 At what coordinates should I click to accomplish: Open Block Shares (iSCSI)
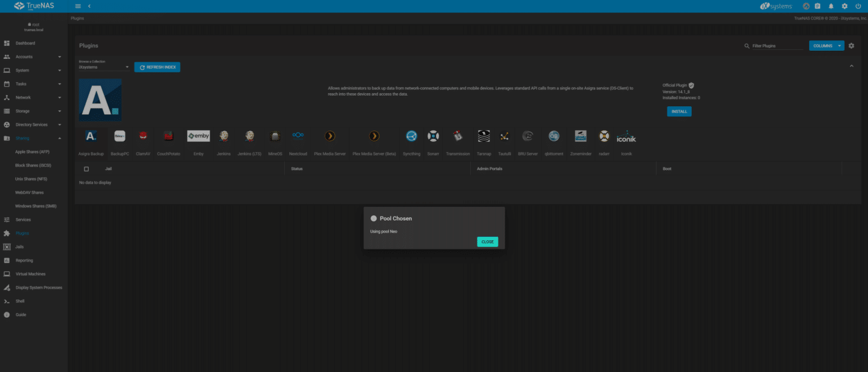click(x=34, y=165)
